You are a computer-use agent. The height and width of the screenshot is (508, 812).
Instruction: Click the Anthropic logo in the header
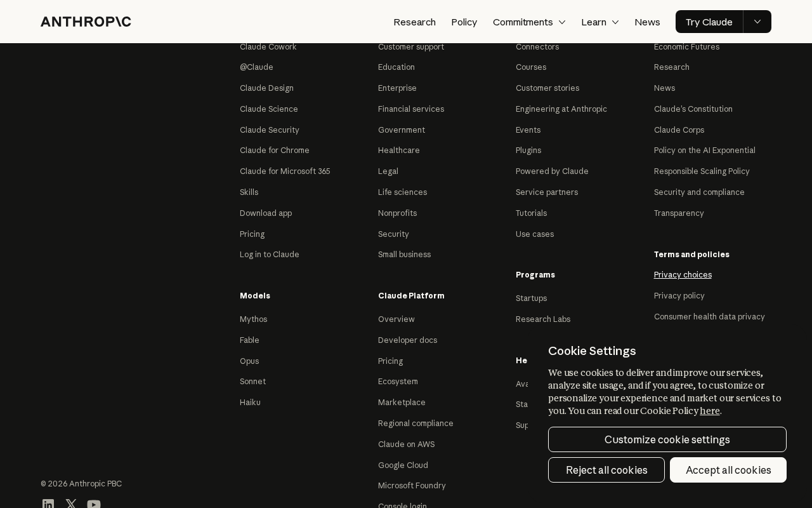tap(86, 22)
